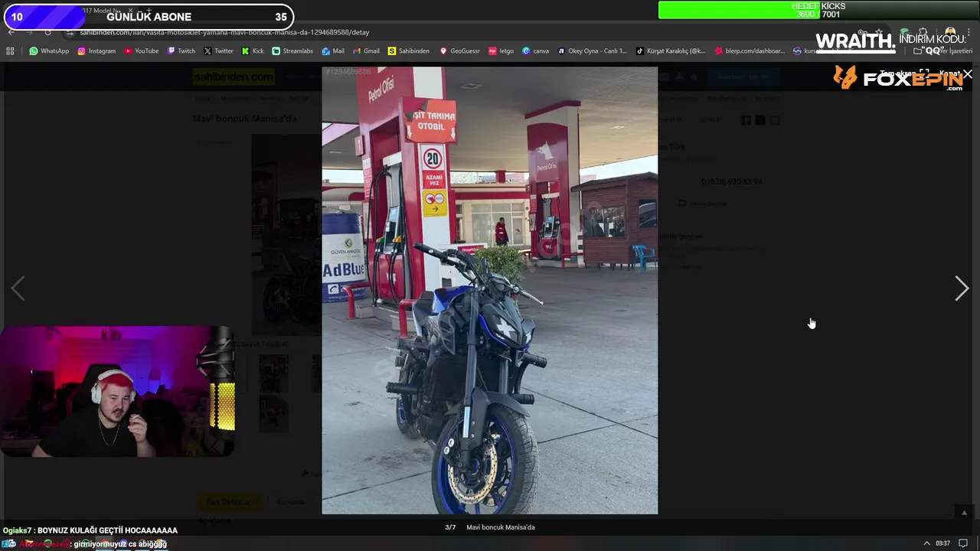Open Okey Oyna bookmark
980x551 pixels.
tap(592, 51)
